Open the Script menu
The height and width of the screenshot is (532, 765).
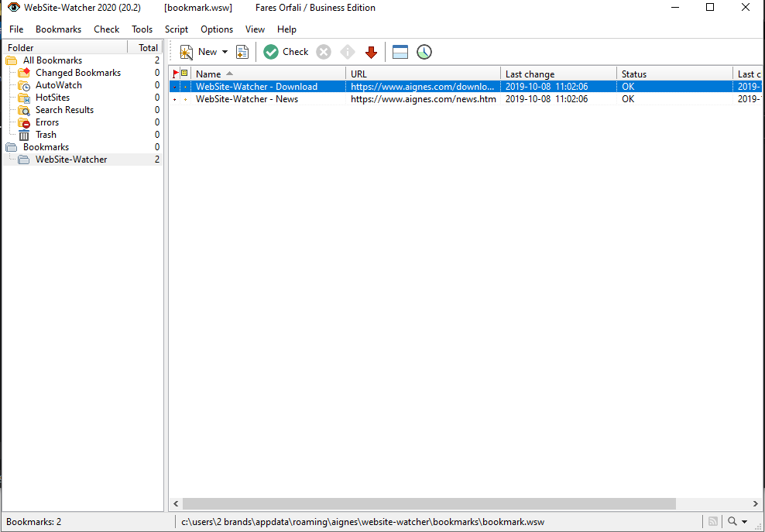point(176,29)
